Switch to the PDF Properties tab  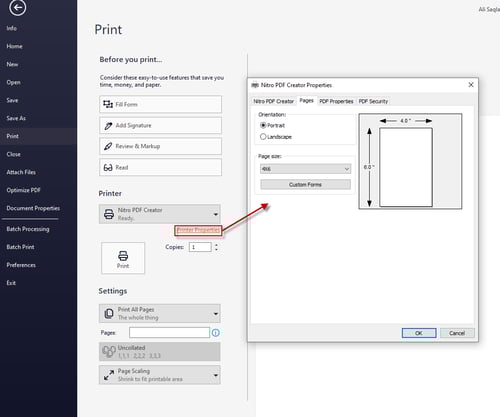(336, 101)
